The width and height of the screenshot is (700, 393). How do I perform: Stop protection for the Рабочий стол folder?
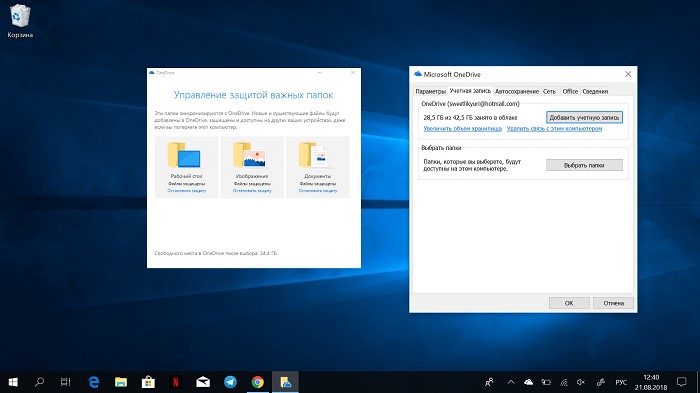187,191
